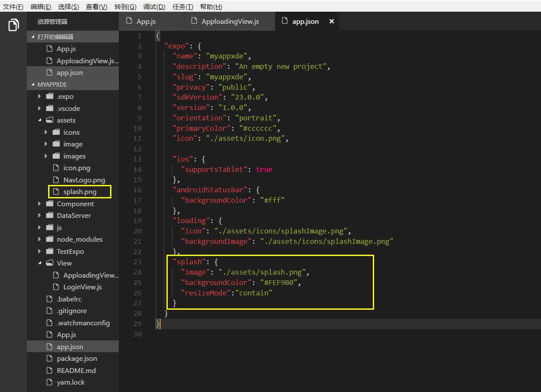Click the file icon beside package.json
541x392 pixels.
(x=49, y=358)
